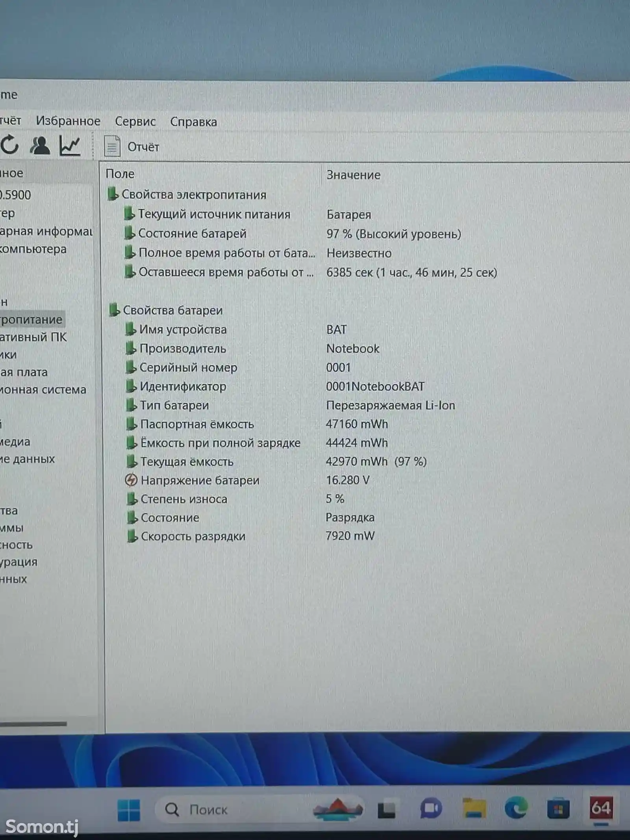Click the Свойства батареи battery icon
630x840 pixels.
(114, 310)
